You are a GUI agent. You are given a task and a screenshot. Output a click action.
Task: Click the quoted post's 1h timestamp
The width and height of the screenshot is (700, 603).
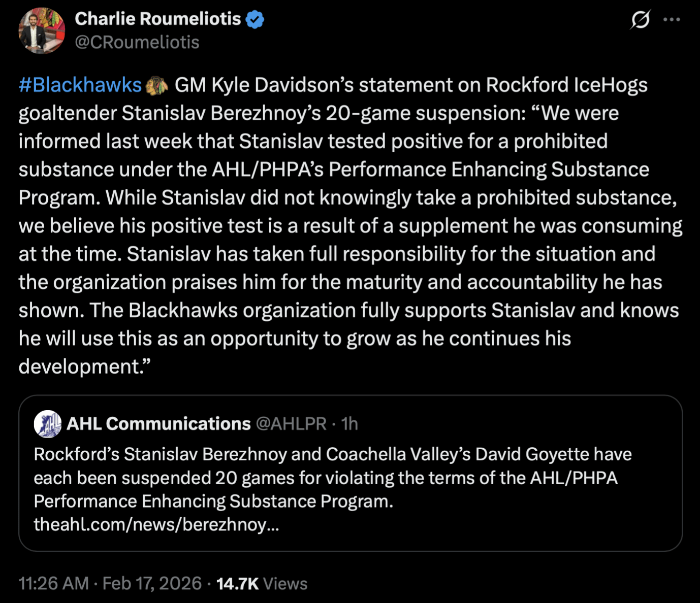[349, 423]
